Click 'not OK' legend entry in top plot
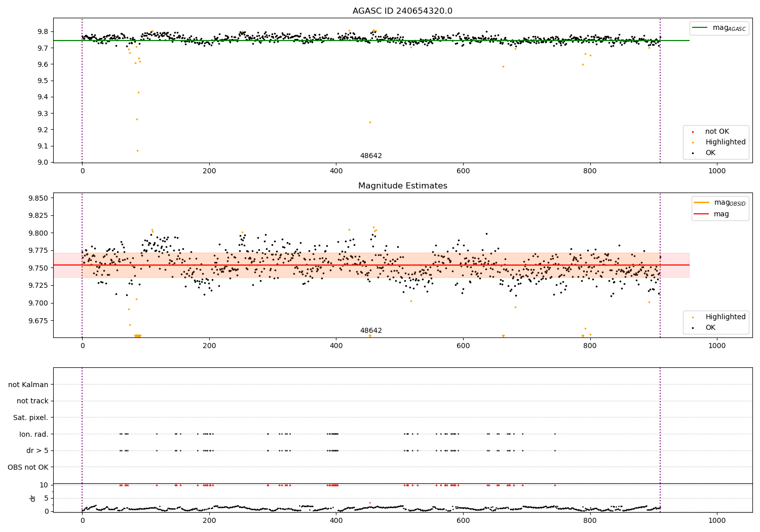 coord(717,132)
